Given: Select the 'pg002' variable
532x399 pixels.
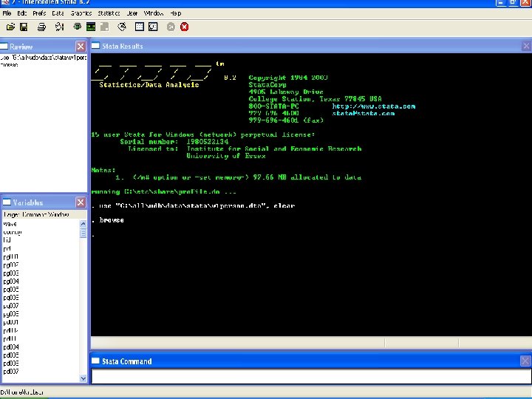Looking at the screenshot, I should click(x=10, y=265).
